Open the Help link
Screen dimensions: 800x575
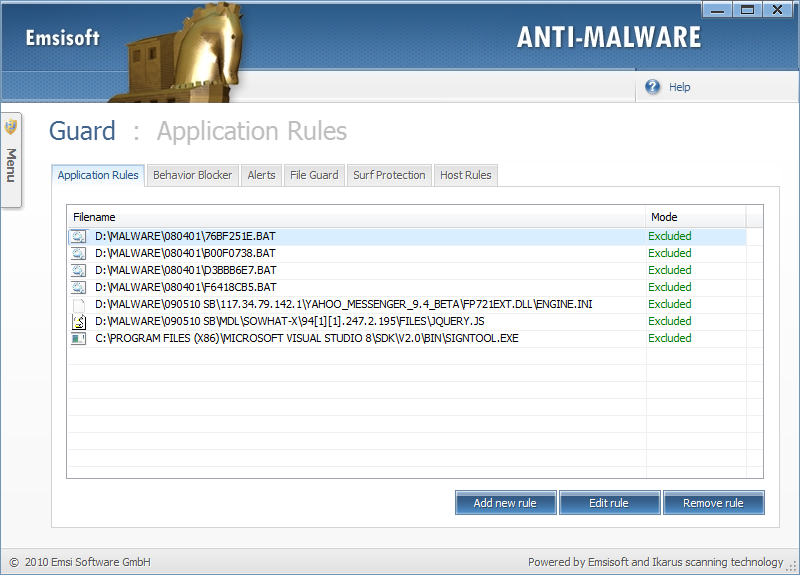click(x=680, y=87)
